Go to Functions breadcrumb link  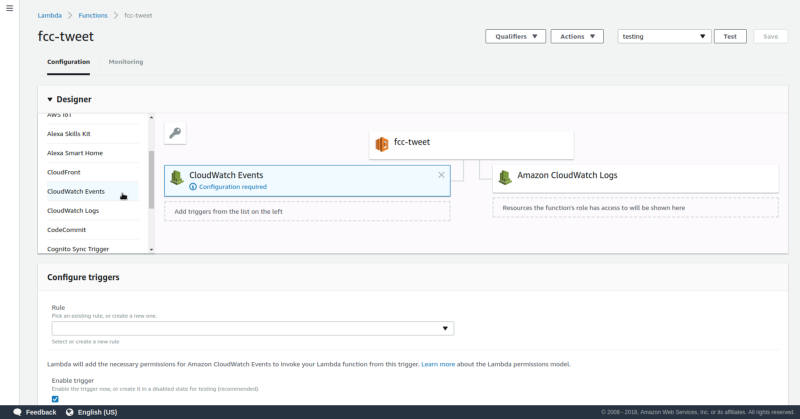click(93, 15)
